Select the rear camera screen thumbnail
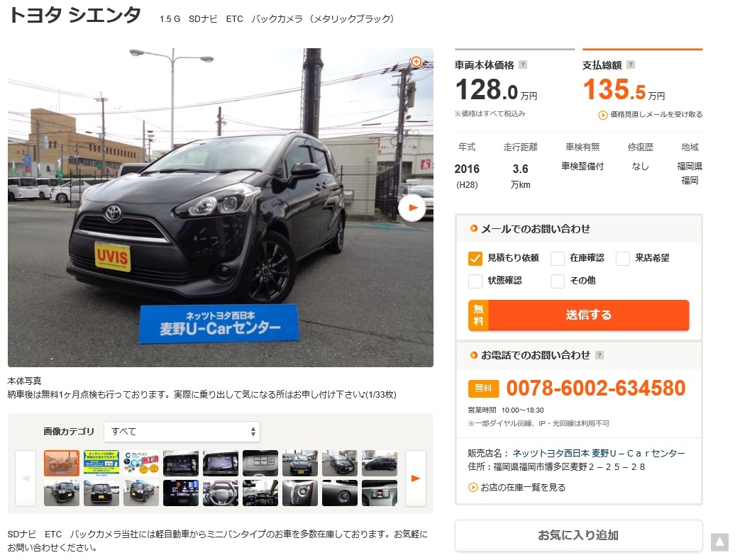 (x=221, y=463)
